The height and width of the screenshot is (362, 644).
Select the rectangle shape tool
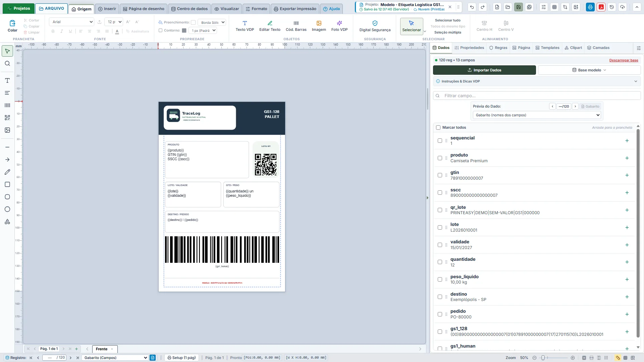(7, 184)
